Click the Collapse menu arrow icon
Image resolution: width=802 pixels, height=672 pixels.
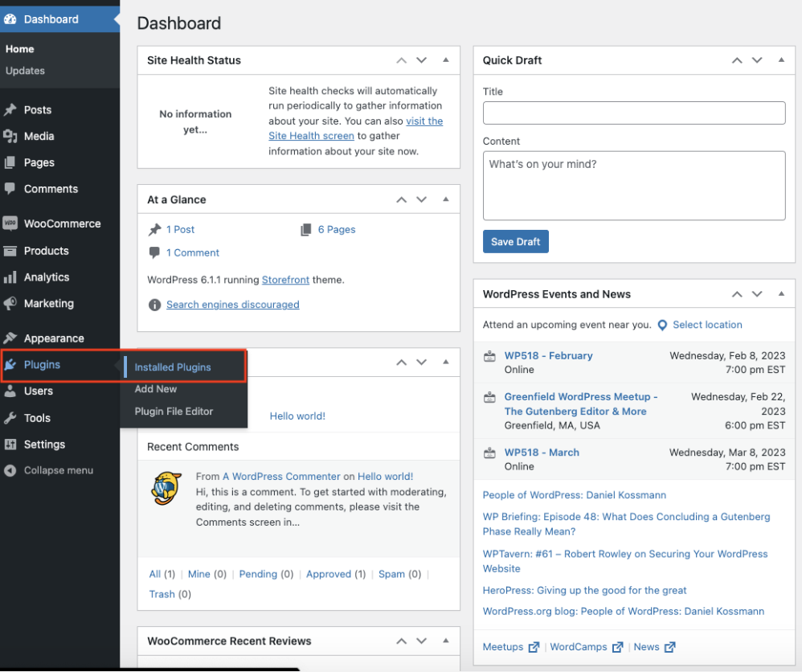(x=10, y=470)
